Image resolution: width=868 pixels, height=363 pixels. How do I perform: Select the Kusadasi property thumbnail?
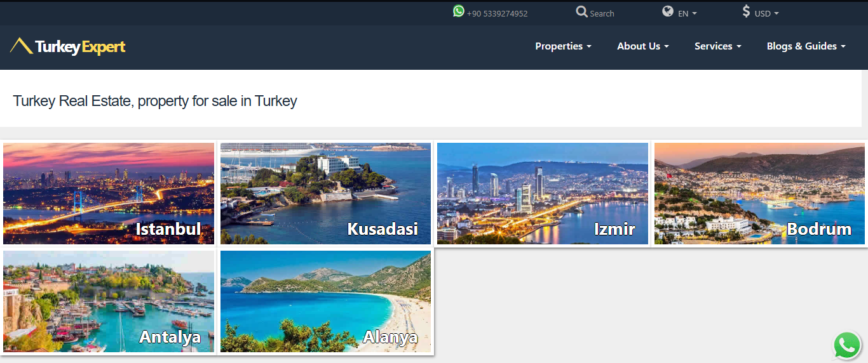pos(325,194)
